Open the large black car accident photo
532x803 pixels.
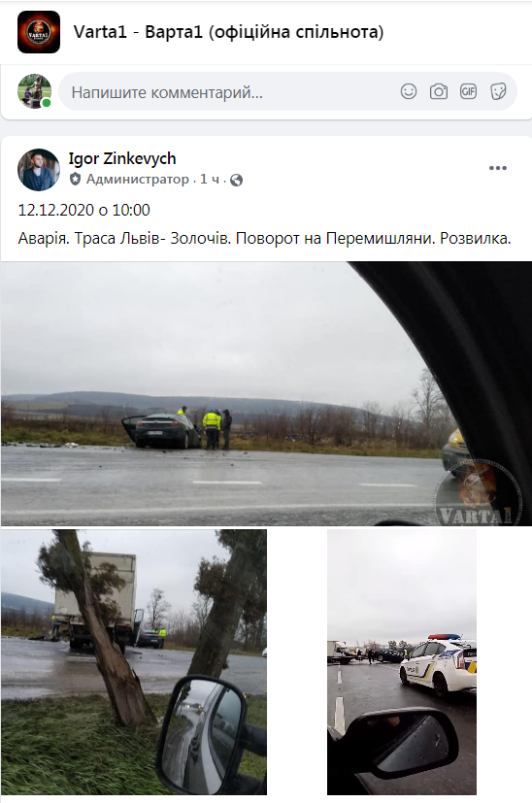point(266,393)
